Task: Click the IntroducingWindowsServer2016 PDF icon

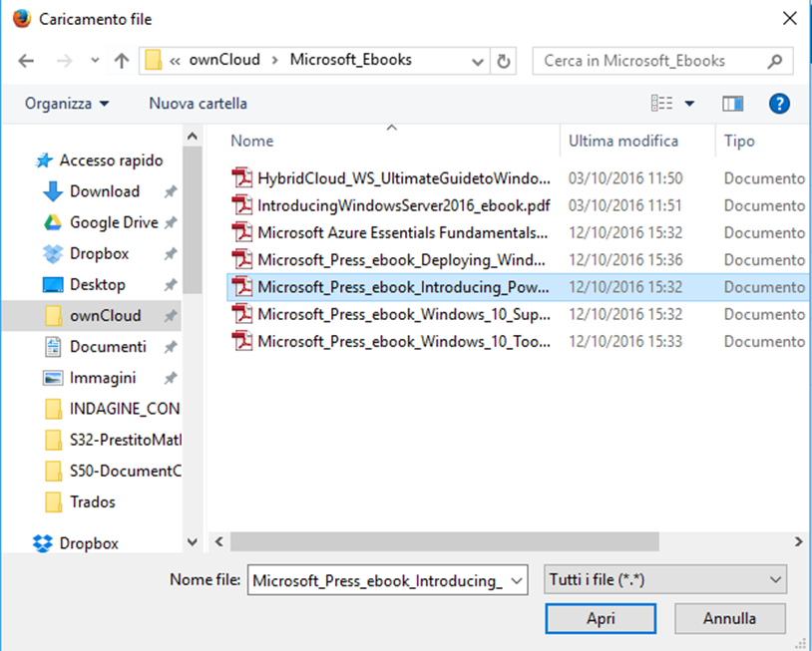Action: [x=241, y=205]
